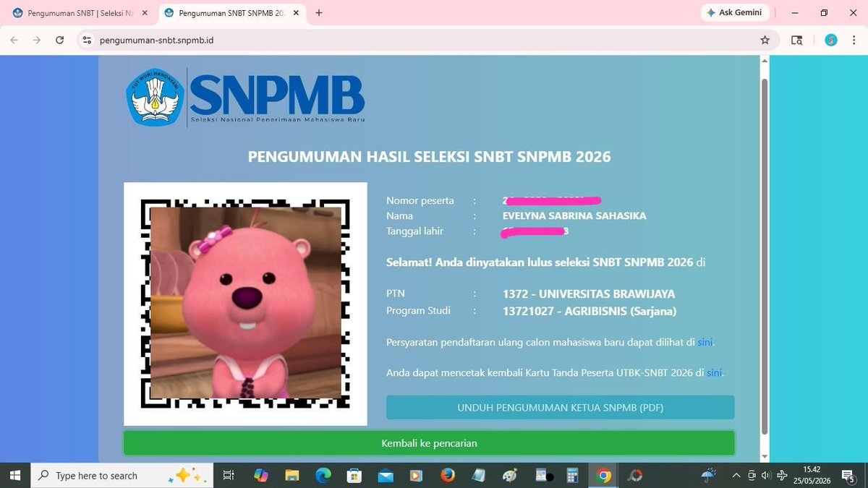This screenshot has width=868, height=488.
Task: Click the Ask Gemini button
Action: 734,13
